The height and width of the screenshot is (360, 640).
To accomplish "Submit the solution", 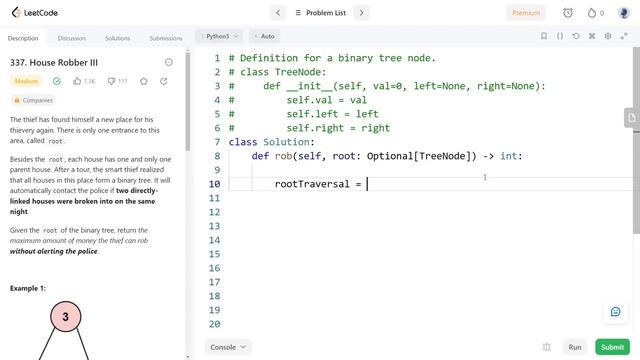I will point(612,347).
